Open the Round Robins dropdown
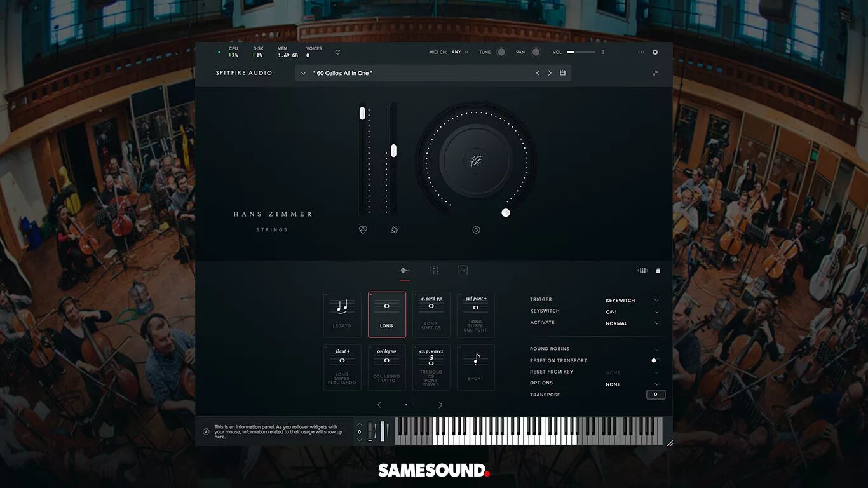The image size is (868, 488). point(632,349)
